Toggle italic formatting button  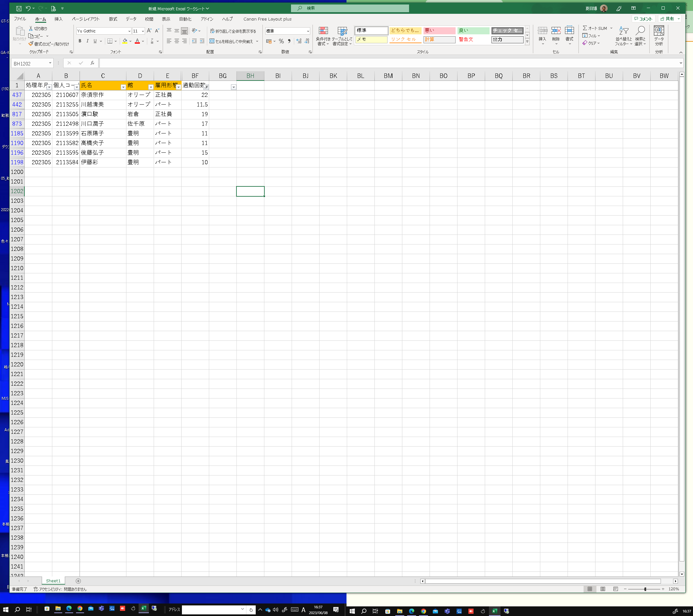[88, 41]
